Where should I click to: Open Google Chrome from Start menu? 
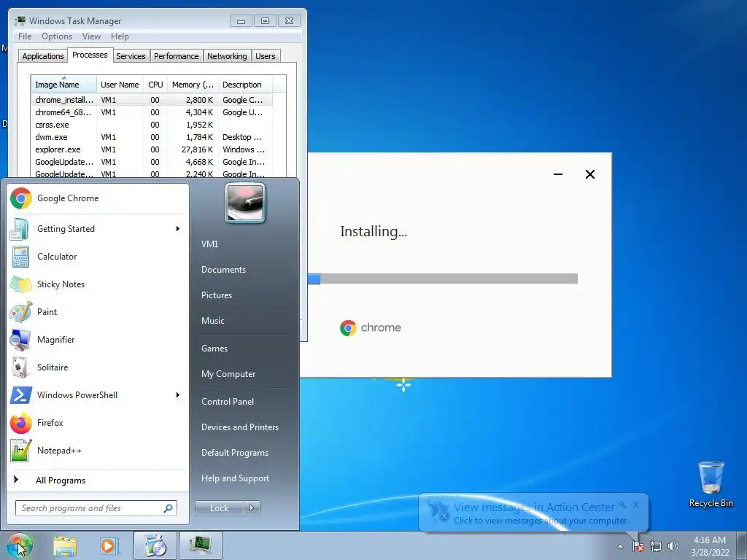pyautogui.click(x=98, y=198)
